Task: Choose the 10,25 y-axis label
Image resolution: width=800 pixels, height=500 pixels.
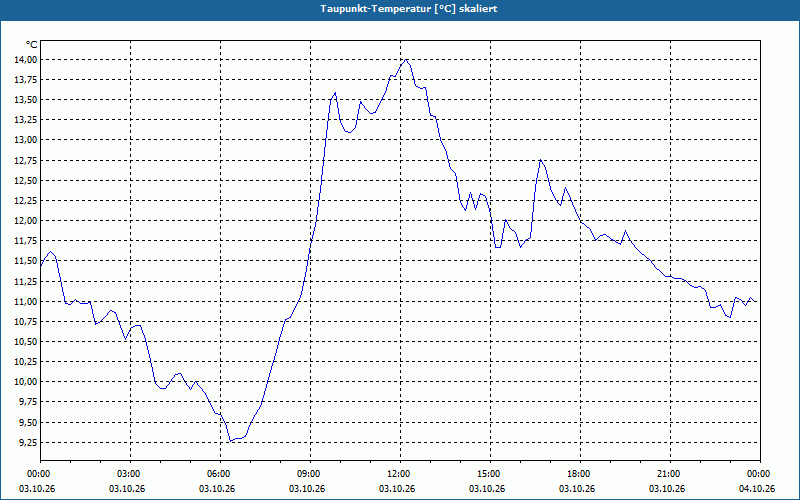Action: 26,362
